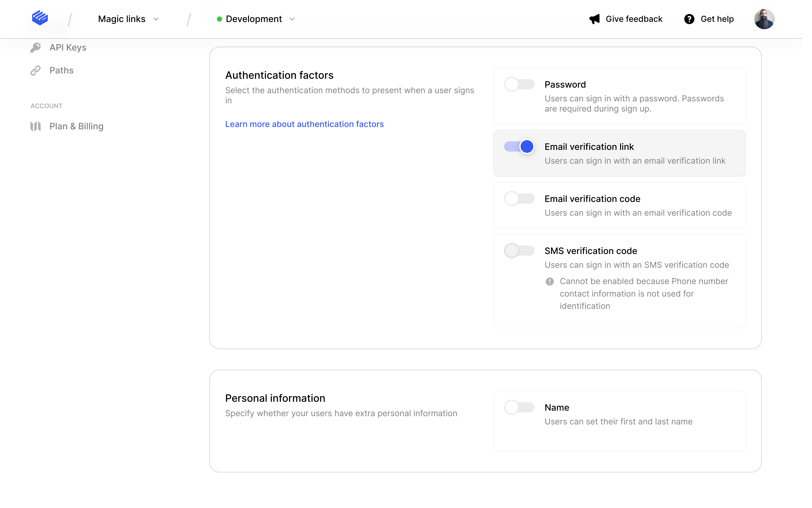Click the SMS verification code label

click(591, 251)
